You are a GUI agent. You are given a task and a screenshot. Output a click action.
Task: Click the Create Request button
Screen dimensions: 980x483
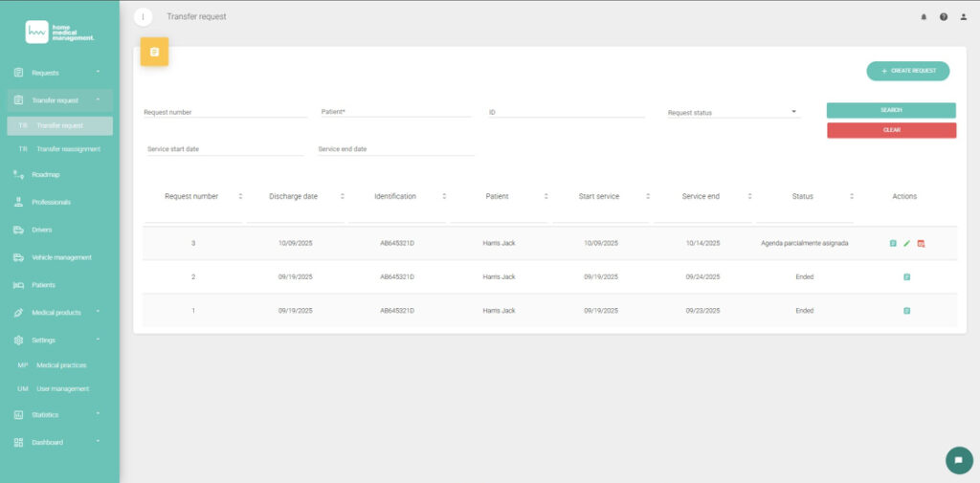[x=907, y=71]
